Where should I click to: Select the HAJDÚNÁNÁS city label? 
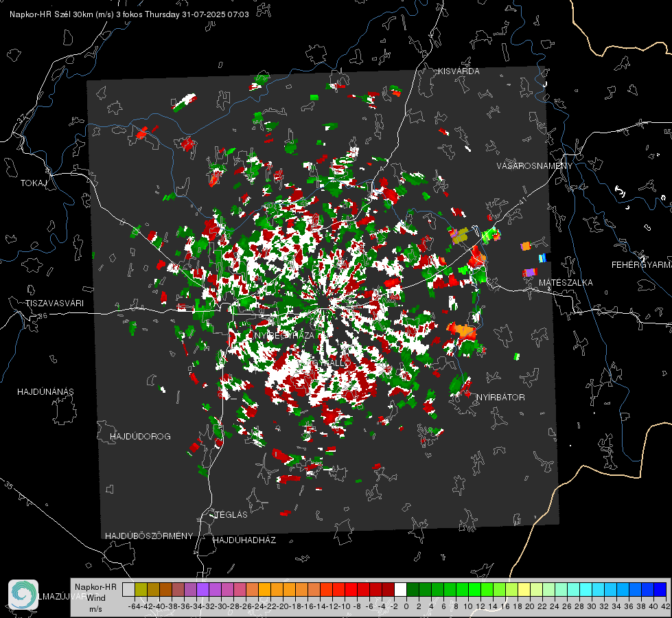[x=45, y=392]
